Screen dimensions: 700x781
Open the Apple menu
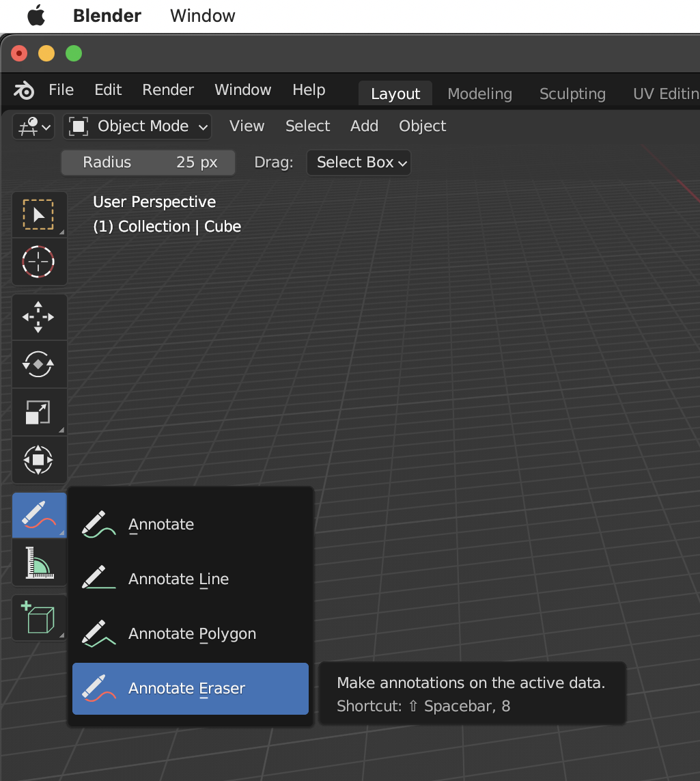click(x=36, y=16)
